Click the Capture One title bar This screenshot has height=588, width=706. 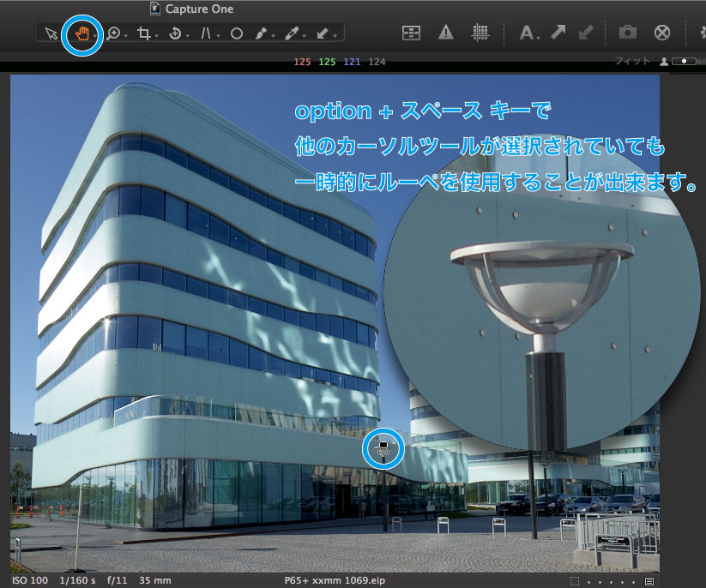tap(197, 9)
